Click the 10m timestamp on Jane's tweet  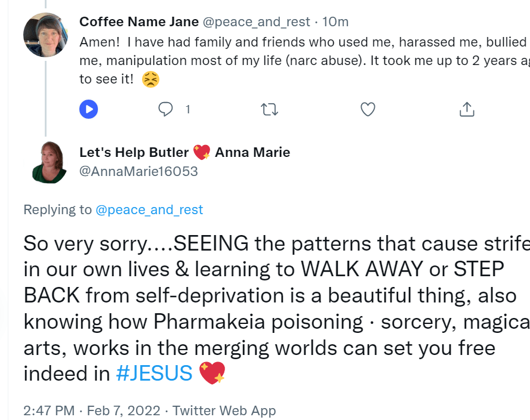tap(335, 22)
